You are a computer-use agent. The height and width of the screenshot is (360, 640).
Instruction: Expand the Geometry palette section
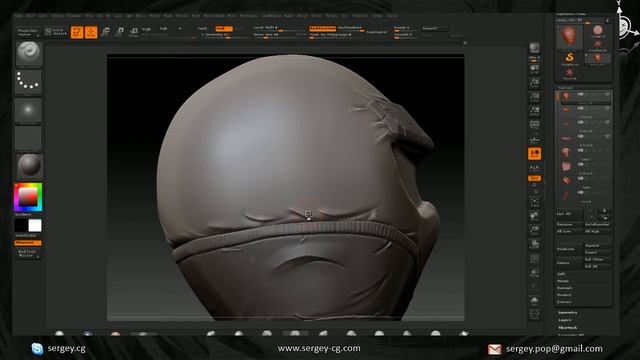click(567, 313)
